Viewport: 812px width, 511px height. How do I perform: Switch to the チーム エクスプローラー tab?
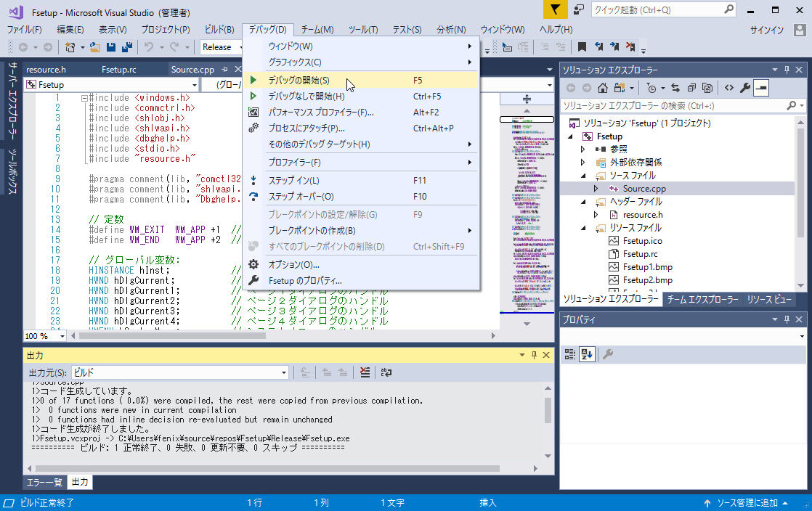(x=703, y=299)
